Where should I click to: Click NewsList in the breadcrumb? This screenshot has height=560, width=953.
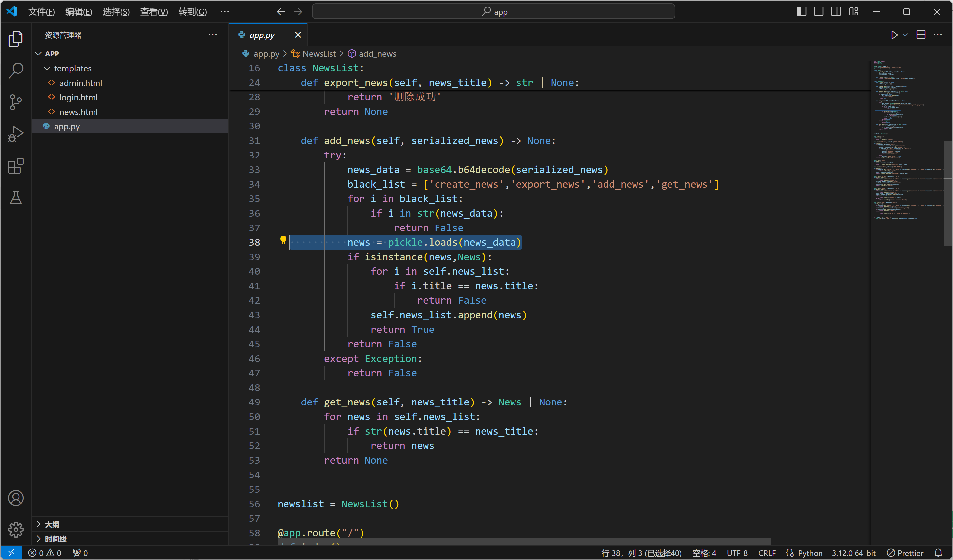319,54
